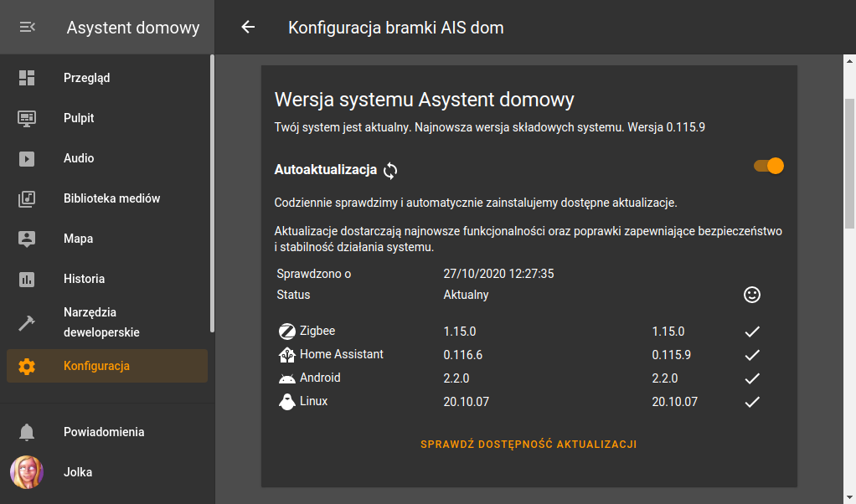Click the smiley face status icon
This screenshot has width=856, height=504.
tap(752, 295)
